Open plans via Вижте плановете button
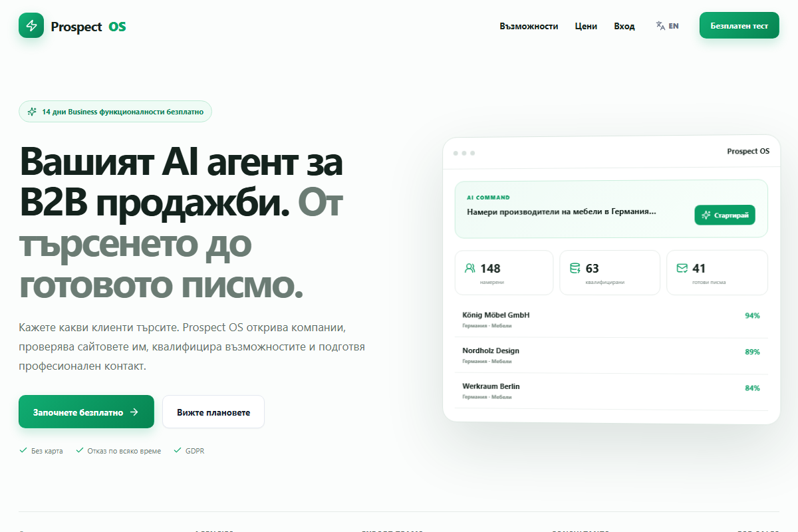This screenshot has width=798, height=532. click(213, 412)
